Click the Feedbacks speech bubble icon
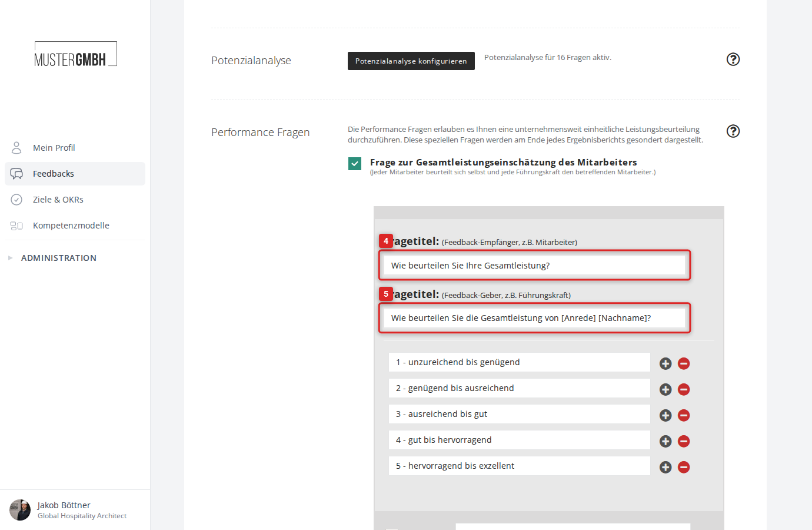 [x=16, y=174]
